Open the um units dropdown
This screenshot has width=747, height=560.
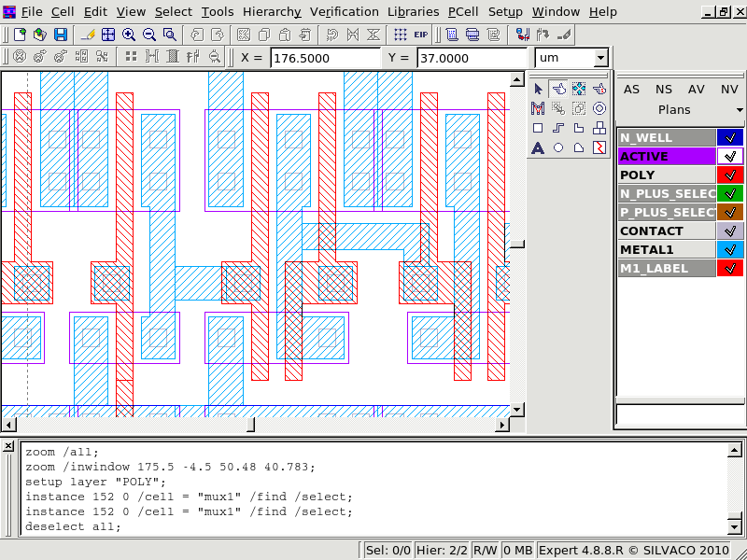(x=599, y=58)
